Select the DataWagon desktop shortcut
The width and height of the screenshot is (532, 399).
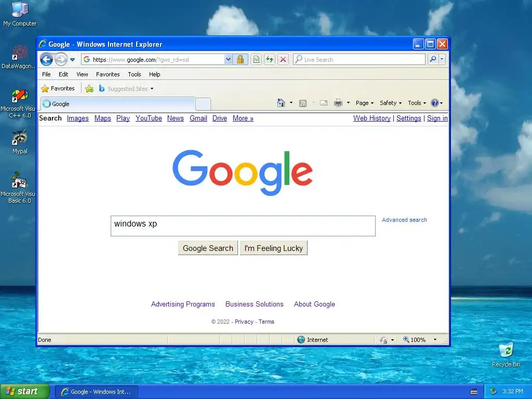tap(18, 57)
